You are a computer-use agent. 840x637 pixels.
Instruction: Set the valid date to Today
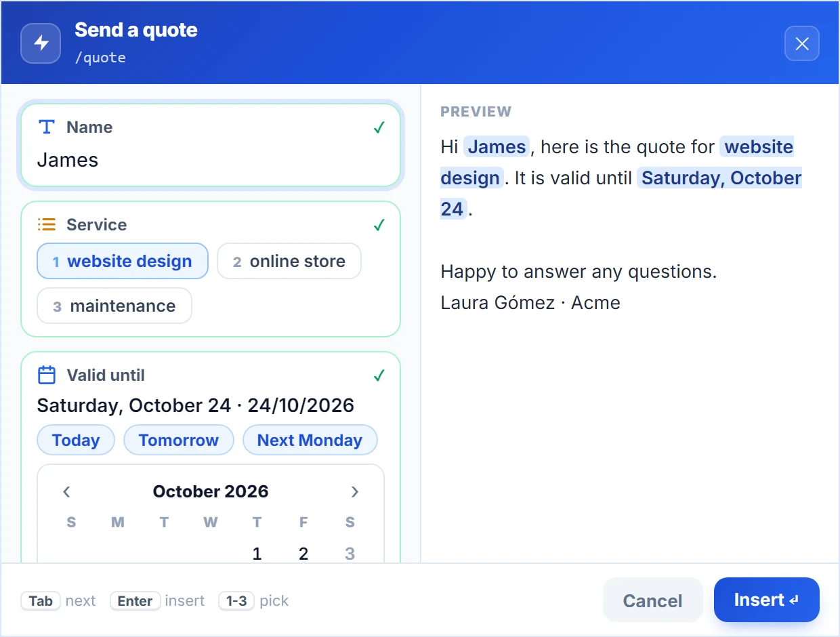[76, 440]
